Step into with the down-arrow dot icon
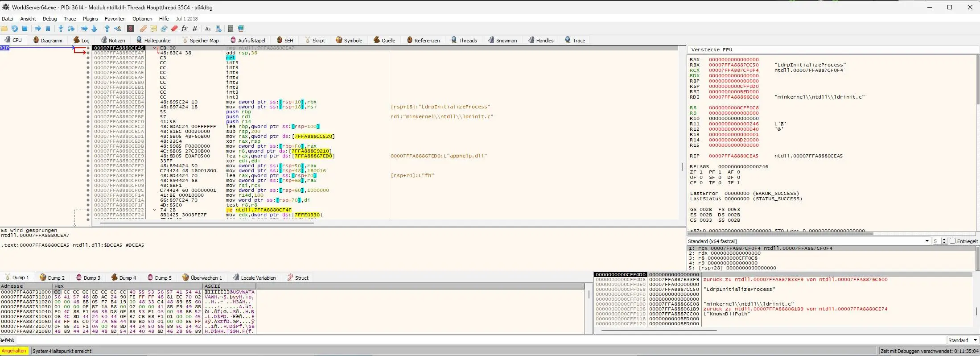 (61, 29)
